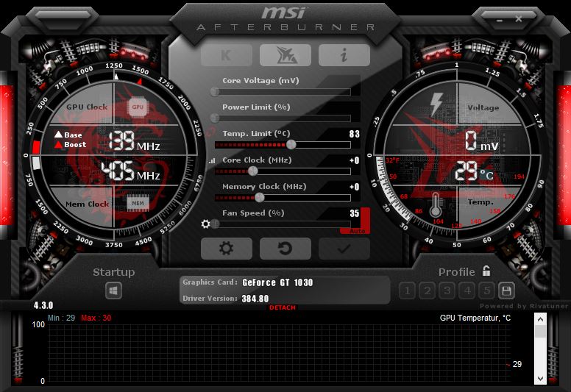Select profile slot 5
The width and height of the screenshot is (571, 392).
(487, 291)
